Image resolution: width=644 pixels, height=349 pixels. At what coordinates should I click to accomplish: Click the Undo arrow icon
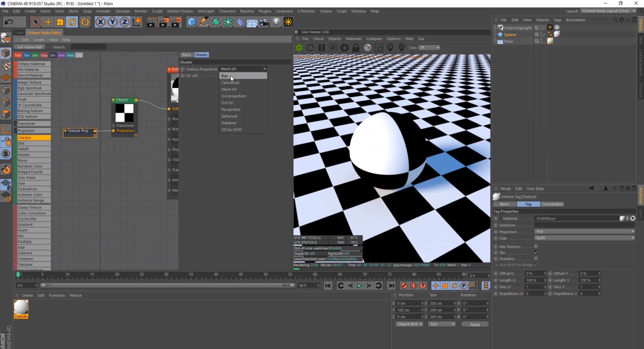[9, 22]
